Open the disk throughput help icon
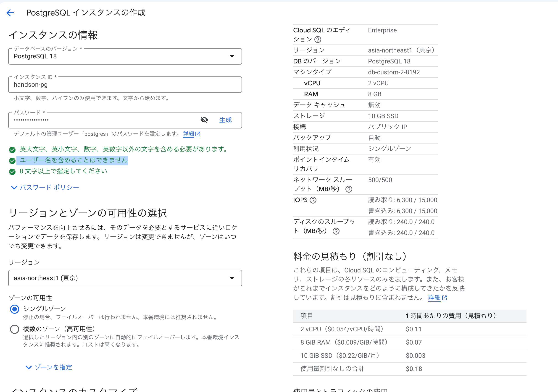The width and height of the screenshot is (558, 392). (336, 231)
